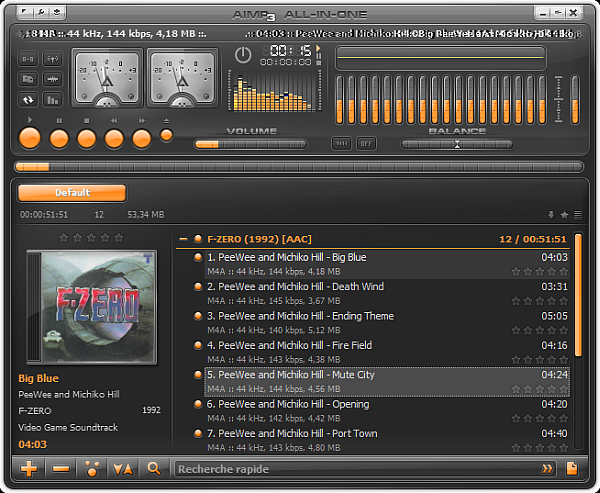This screenshot has height=493, width=600.
Task: Toggle the A-B repeat section button
Action: (28, 59)
